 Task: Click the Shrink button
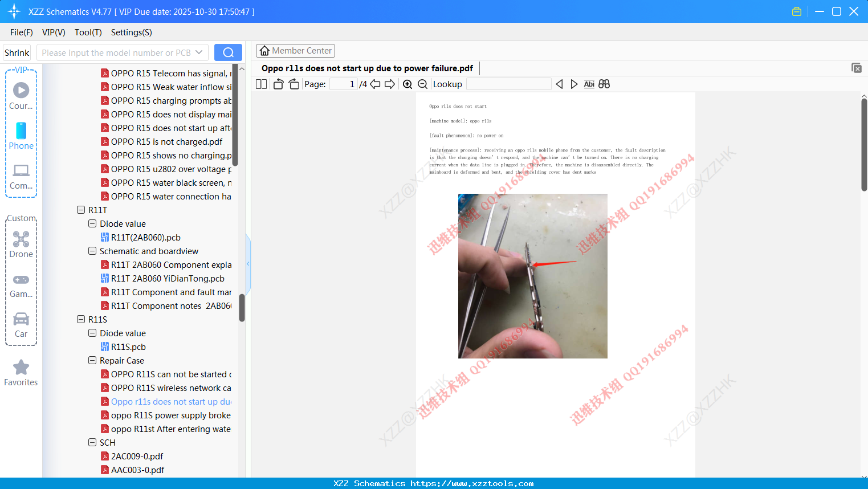pos(17,52)
